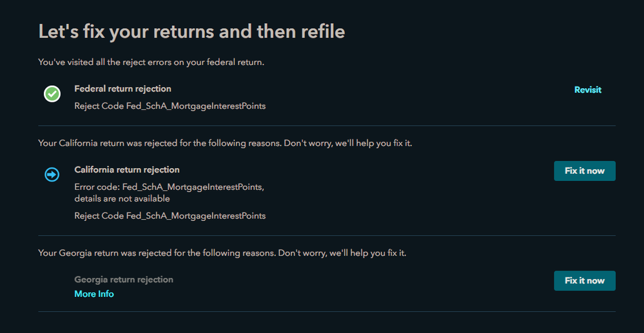The width and height of the screenshot is (644, 333).
Task: Click the divider line below the California section
Action: [x=327, y=236]
